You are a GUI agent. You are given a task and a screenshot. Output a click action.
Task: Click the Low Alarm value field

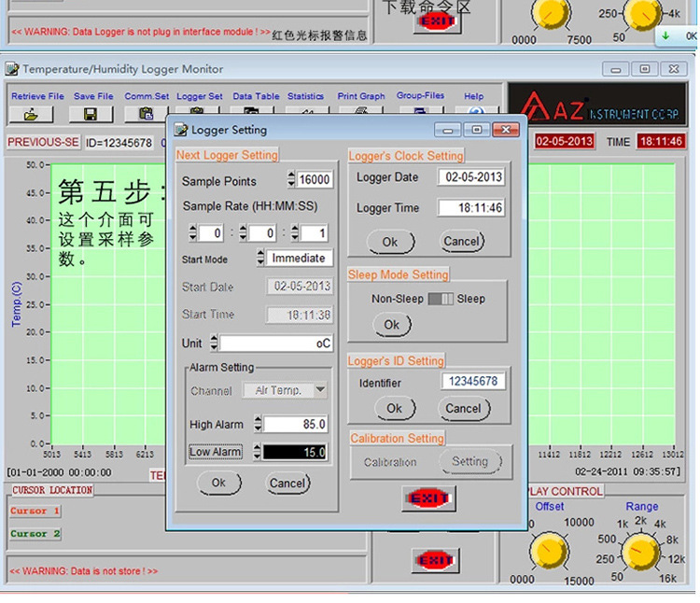tap(295, 453)
